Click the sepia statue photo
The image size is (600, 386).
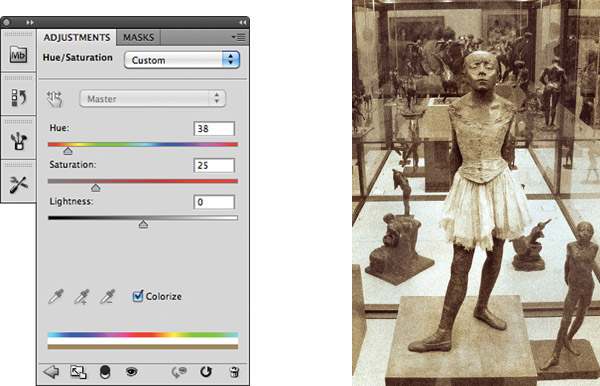pos(476,193)
